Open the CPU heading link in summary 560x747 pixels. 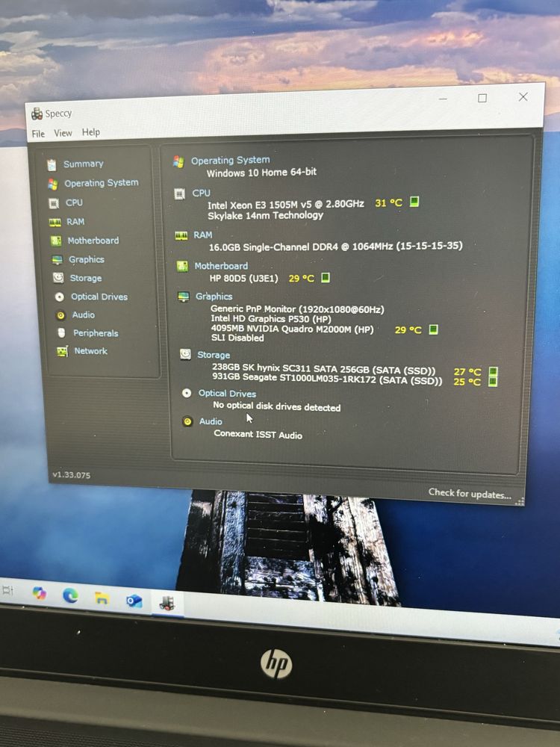click(x=201, y=193)
